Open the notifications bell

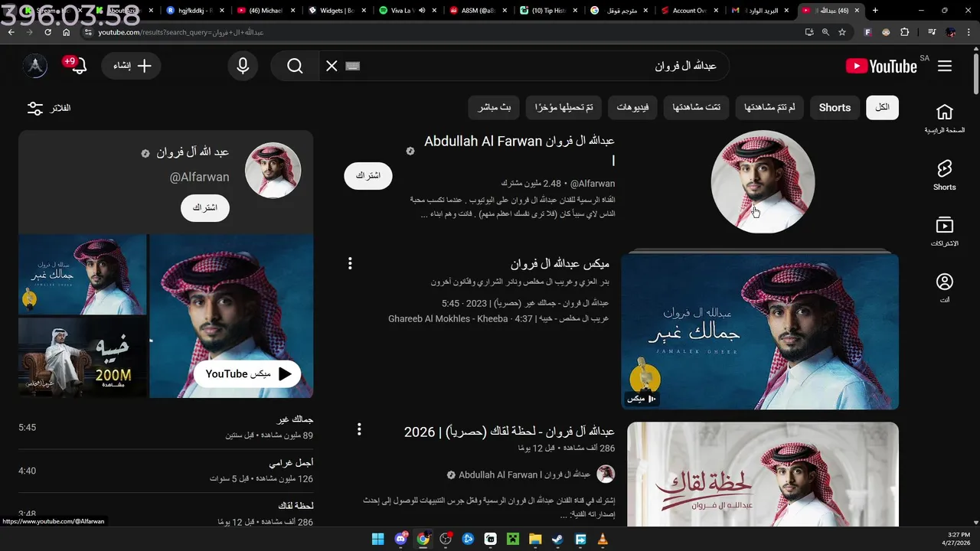tap(78, 66)
